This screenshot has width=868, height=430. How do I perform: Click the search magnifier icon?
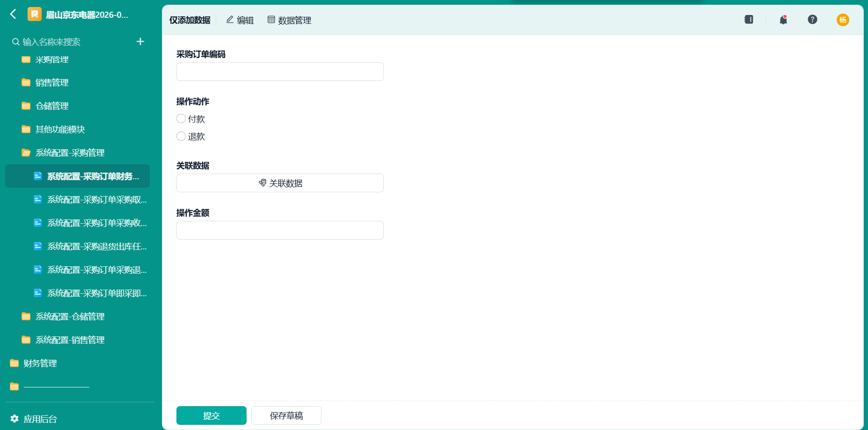pos(16,42)
